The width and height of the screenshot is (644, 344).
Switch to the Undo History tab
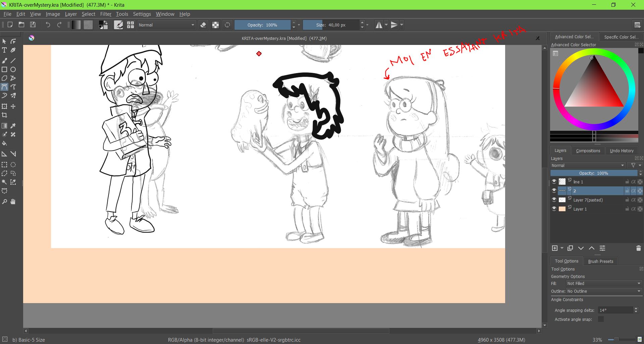coord(622,151)
